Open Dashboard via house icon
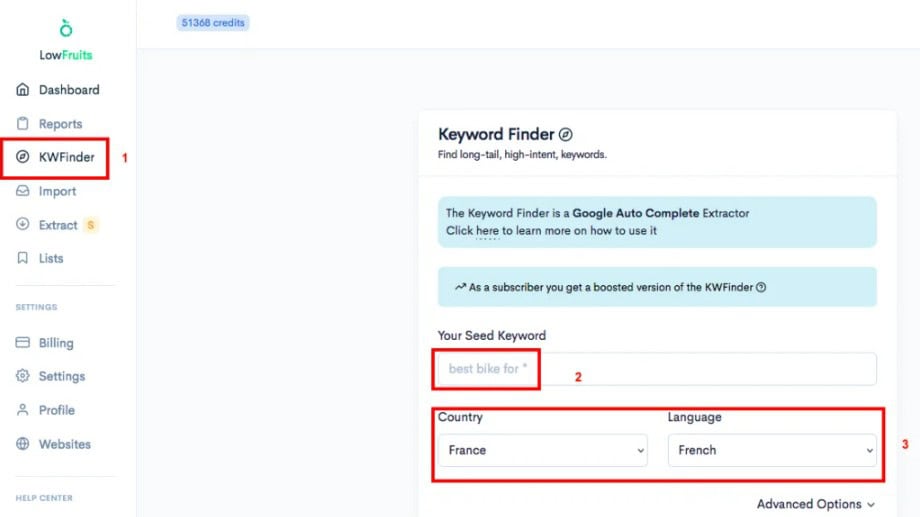 pyautogui.click(x=22, y=89)
